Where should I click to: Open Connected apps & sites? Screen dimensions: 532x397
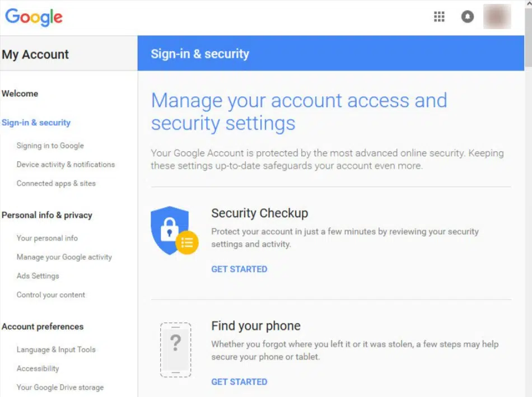56,183
